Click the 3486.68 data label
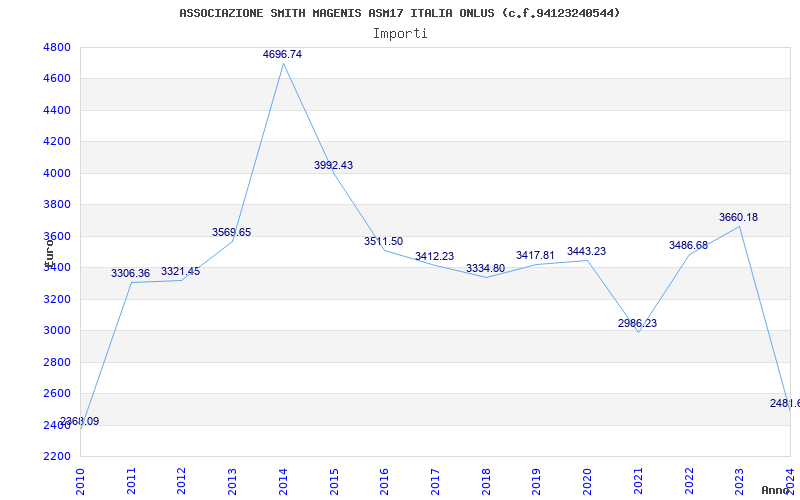 pos(688,245)
